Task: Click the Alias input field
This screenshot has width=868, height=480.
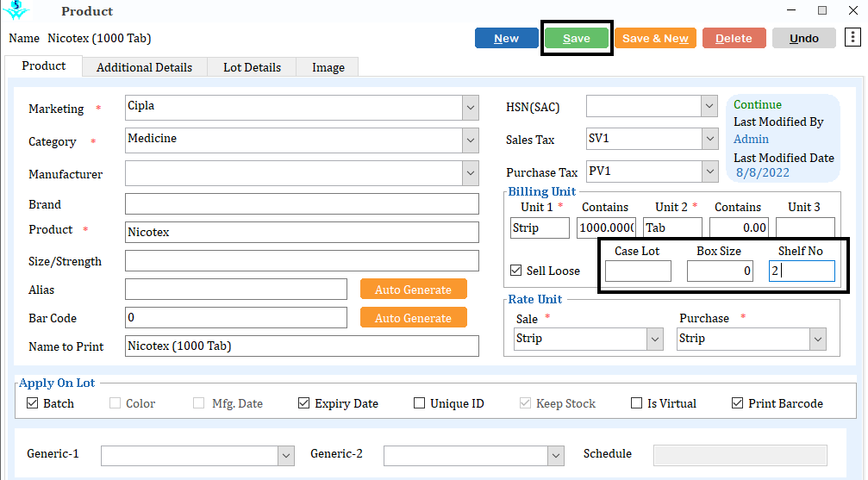Action: 236,289
